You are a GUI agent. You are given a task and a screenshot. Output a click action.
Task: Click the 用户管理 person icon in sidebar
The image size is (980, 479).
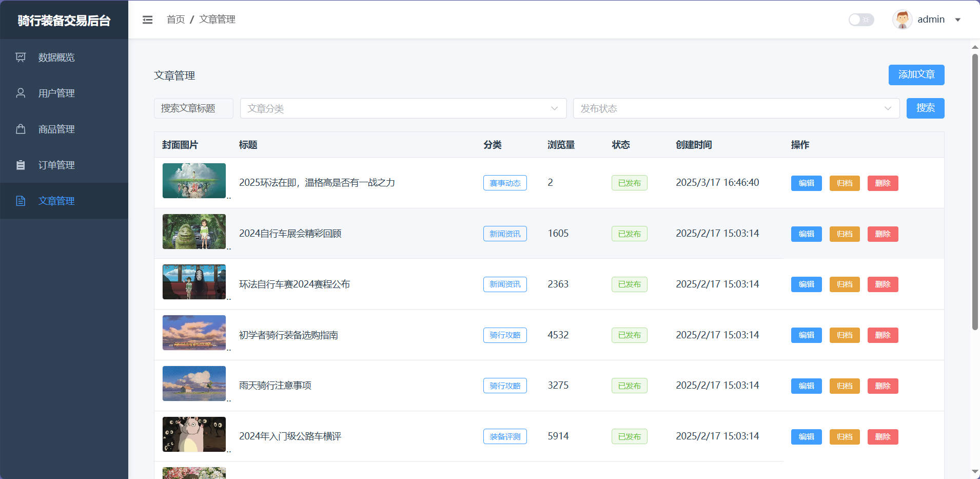(21, 93)
